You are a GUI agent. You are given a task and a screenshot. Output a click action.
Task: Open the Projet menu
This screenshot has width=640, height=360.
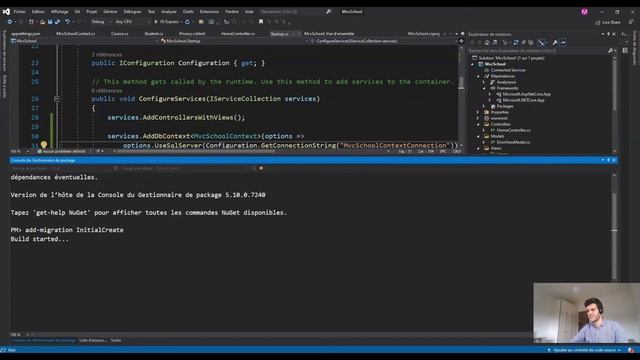point(91,12)
